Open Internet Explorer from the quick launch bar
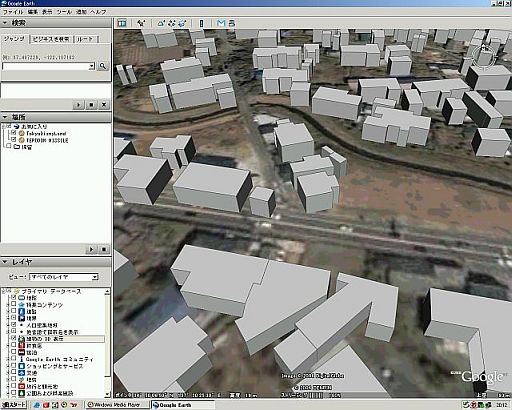 click(x=37, y=405)
